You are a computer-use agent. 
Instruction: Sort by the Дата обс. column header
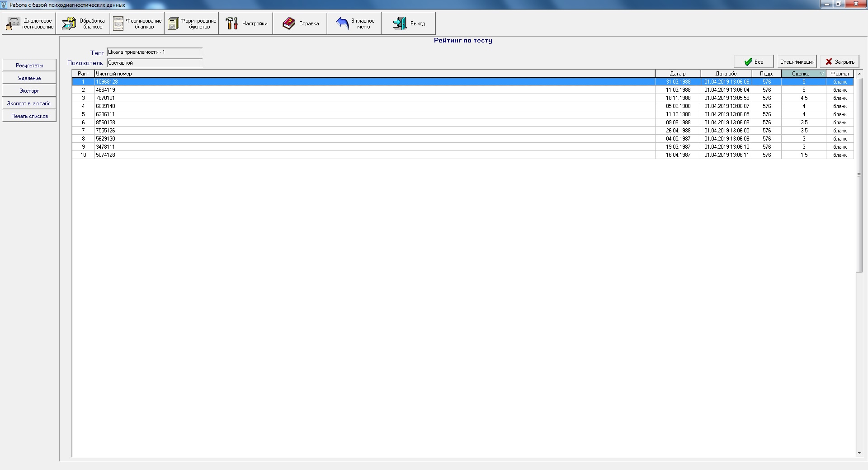point(726,74)
